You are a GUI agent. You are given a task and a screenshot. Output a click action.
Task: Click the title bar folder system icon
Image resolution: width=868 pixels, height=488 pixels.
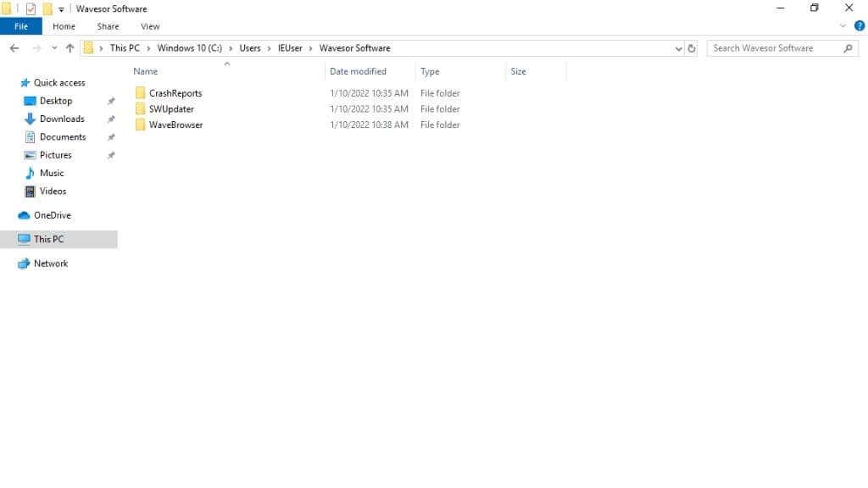pos(6,8)
